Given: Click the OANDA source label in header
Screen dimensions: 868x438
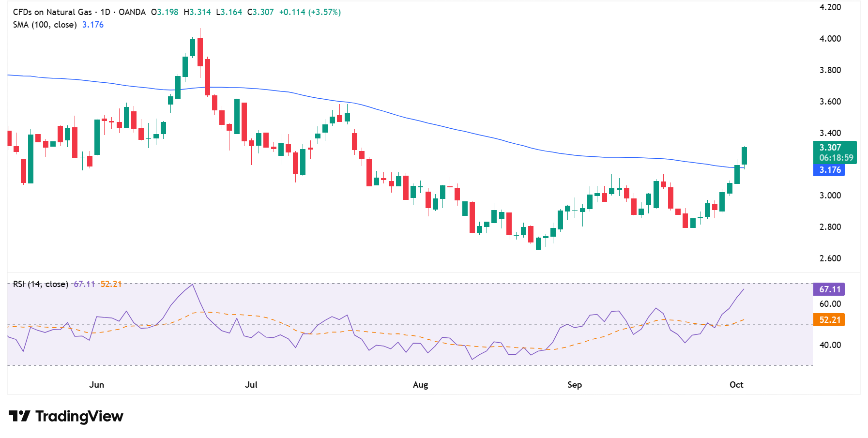Looking at the screenshot, I should (x=132, y=12).
